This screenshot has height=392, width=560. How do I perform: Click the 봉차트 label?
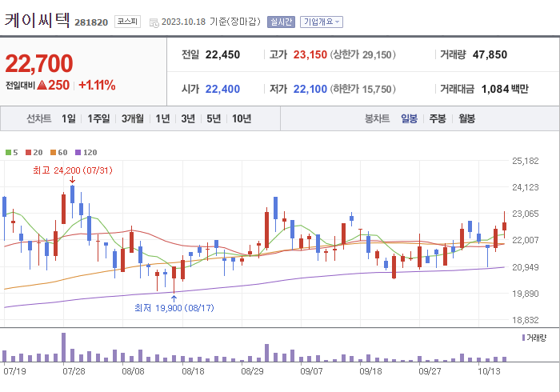click(x=377, y=118)
